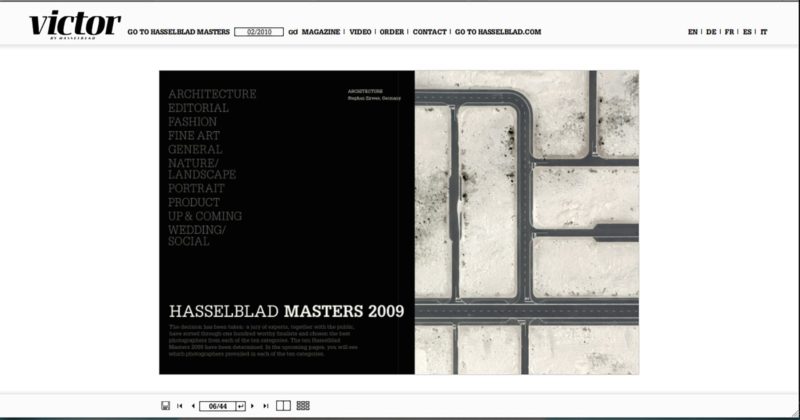Open the Magazine menu item

[x=320, y=32]
